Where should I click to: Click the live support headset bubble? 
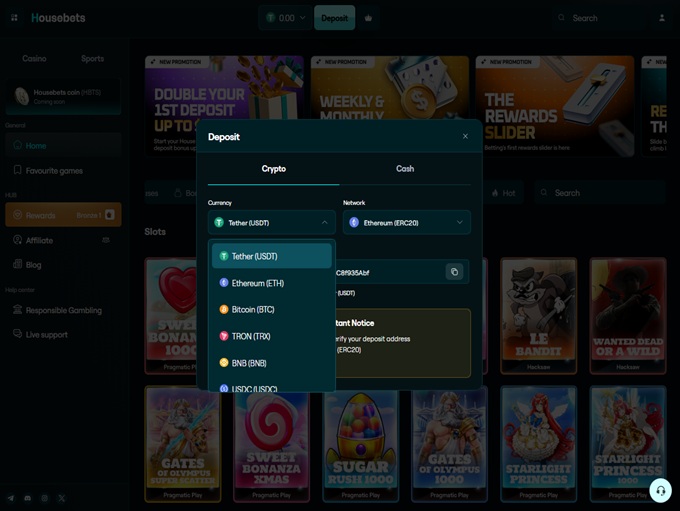tap(659, 490)
